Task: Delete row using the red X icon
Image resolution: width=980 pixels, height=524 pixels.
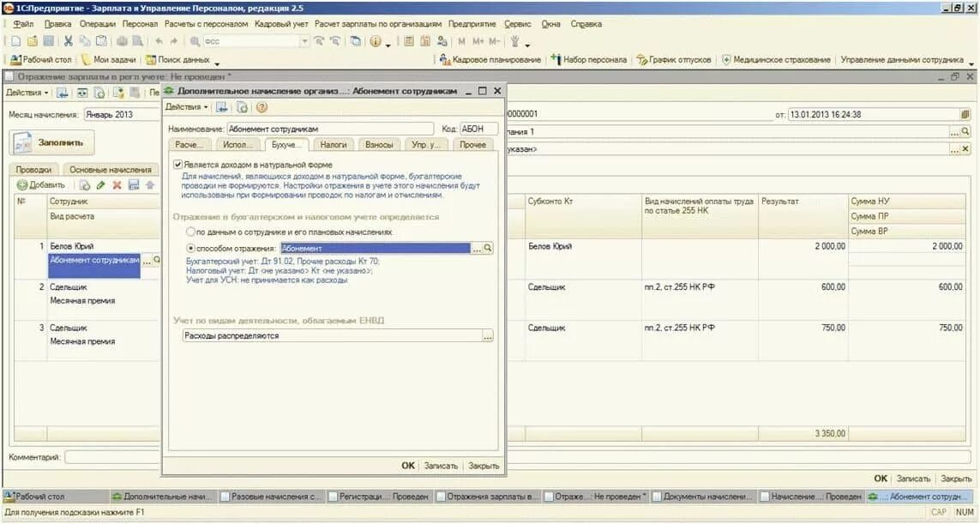Action: pos(117,185)
